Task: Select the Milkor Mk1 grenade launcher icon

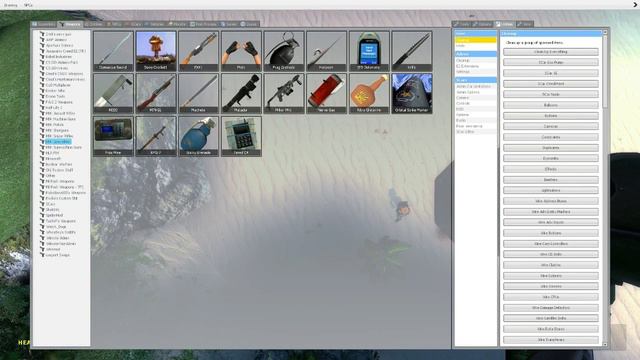Action: point(283,93)
